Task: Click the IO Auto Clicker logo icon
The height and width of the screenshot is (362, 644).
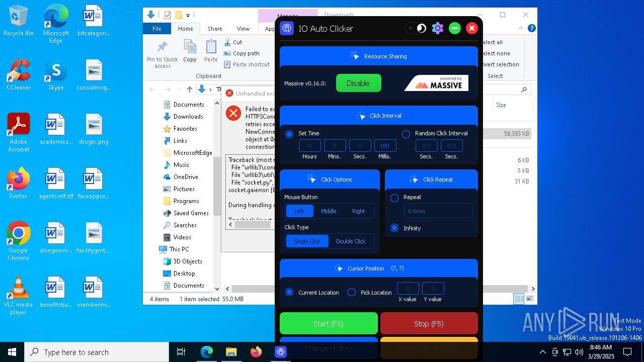Action: coord(287,29)
